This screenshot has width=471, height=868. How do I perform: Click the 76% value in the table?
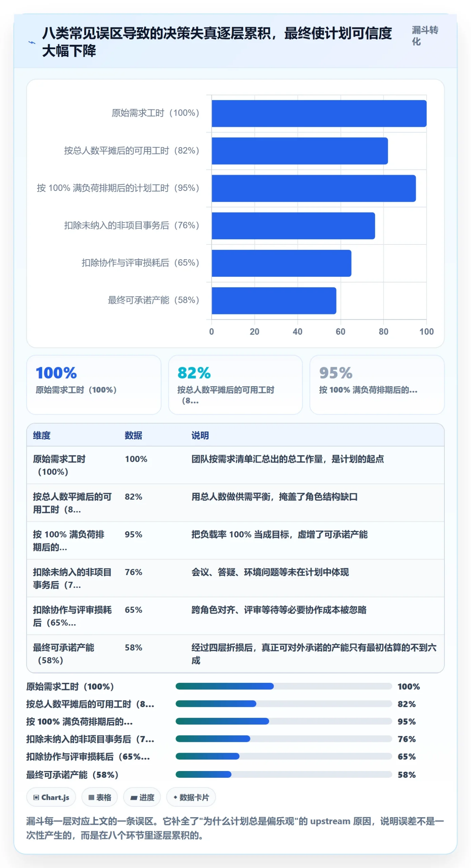pos(134,572)
